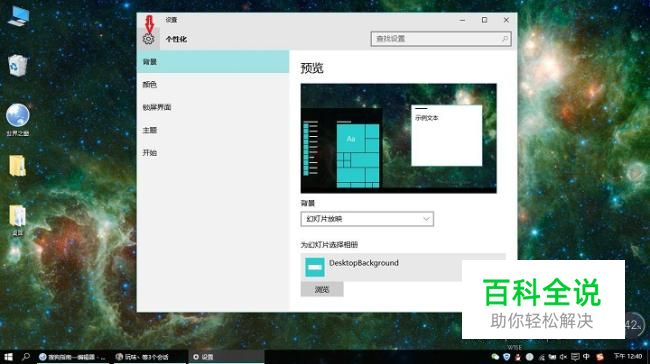
Task: Click the 中 input method indicator
Action: [x=586, y=357]
